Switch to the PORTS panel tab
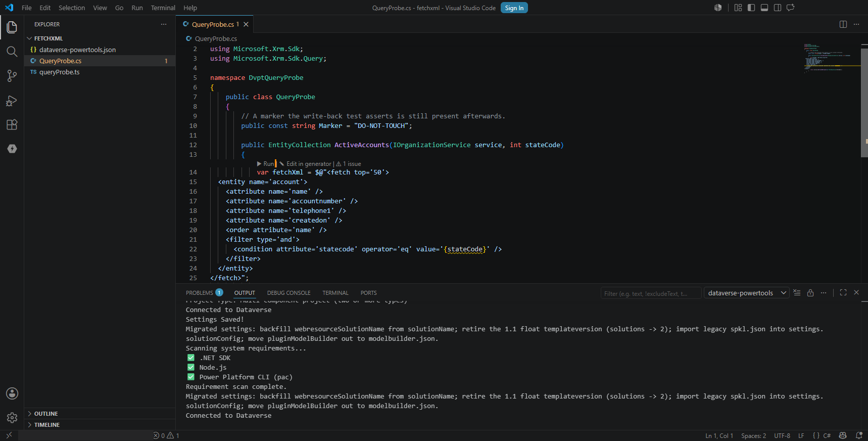The image size is (868, 441). (368, 293)
